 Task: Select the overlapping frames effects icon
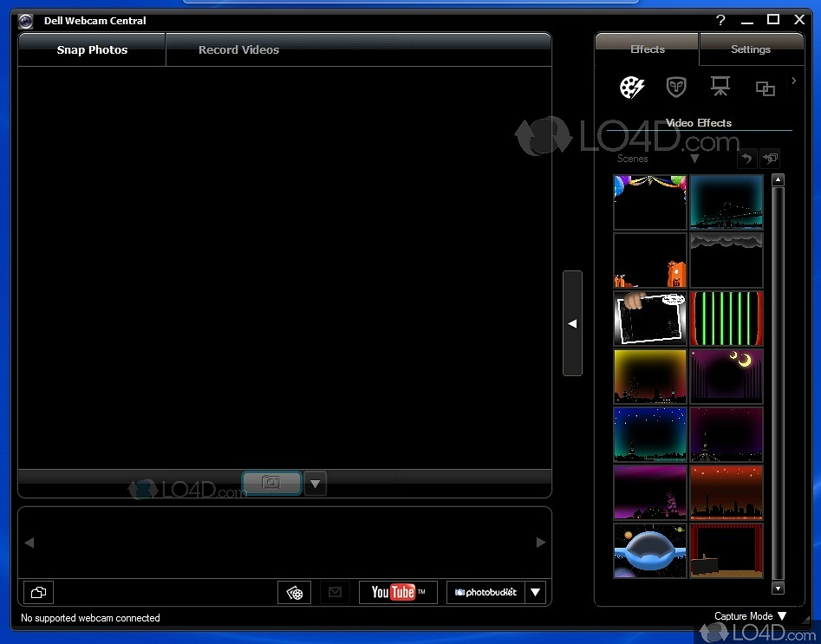click(765, 88)
